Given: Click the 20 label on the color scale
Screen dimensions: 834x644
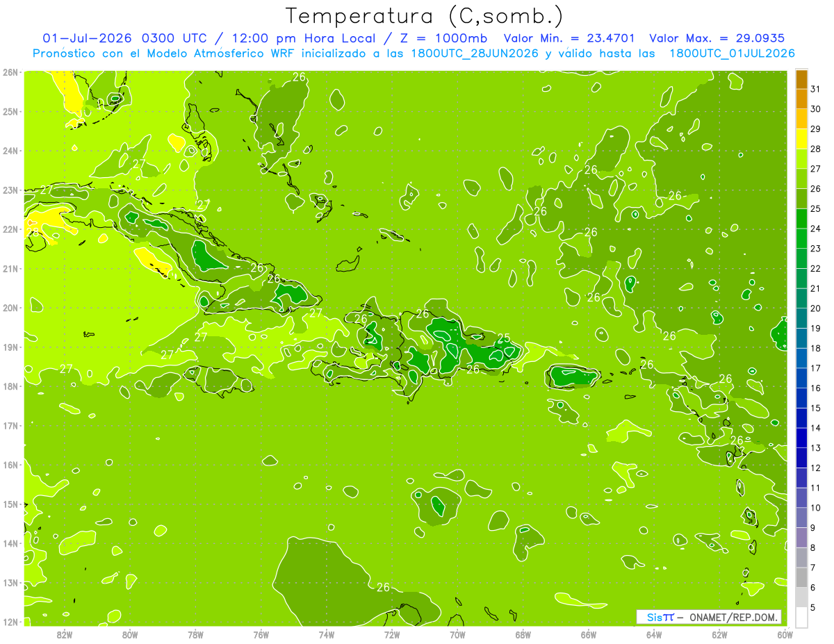Looking at the screenshot, I should 816,308.
